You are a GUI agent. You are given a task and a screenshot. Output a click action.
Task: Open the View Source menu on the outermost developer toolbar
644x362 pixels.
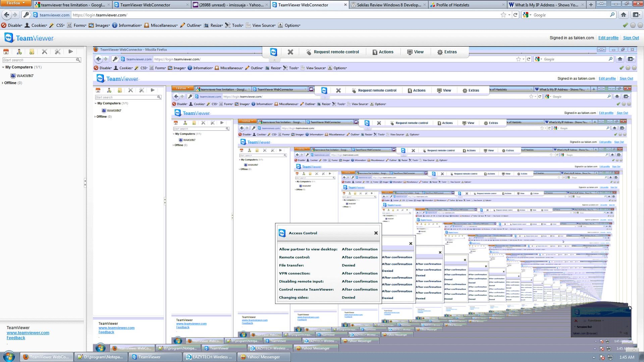261,25
